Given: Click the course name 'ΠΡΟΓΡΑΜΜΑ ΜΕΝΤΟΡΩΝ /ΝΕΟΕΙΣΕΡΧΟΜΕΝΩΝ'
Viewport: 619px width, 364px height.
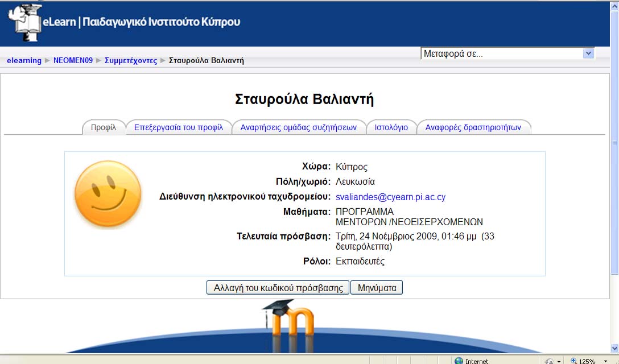Looking at the screenshot, I should click(x=409, y=217).
